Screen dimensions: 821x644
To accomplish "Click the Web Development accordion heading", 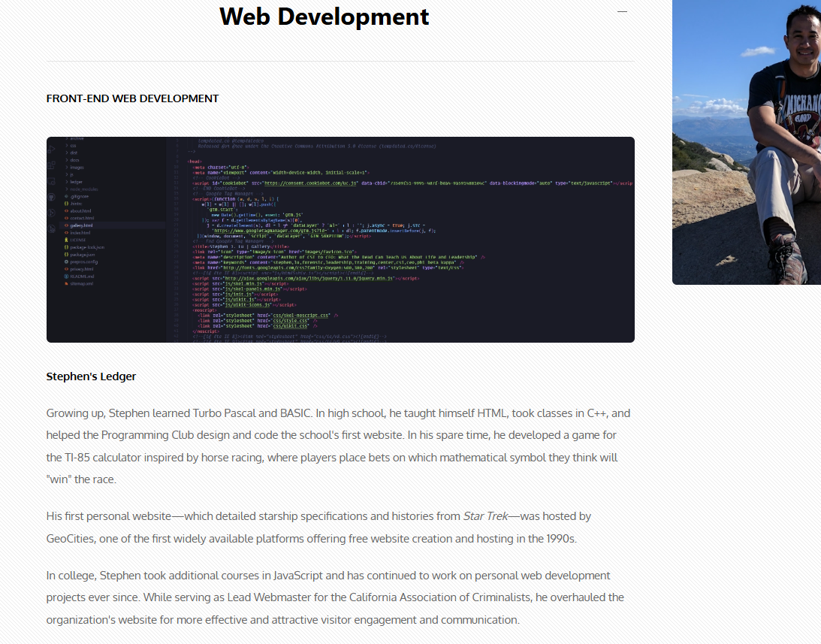I will click(324, 17).
